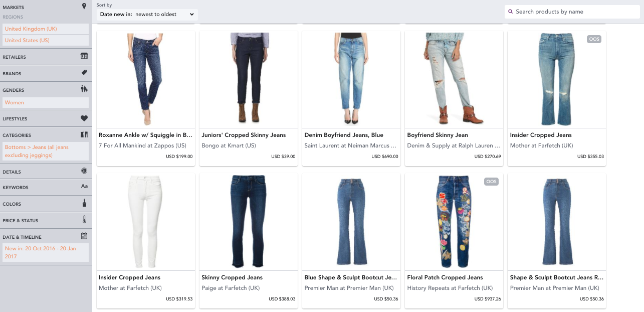
Task: Click the Denim Boyfriend Jeans, Blue title
Action: click(344, 135)
